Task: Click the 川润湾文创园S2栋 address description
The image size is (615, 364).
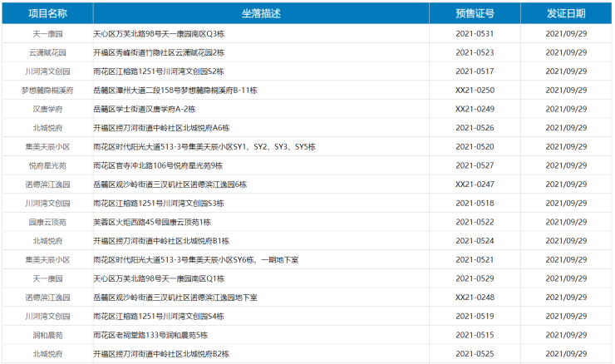Action: pyautogui.click(x=159, y=71)
